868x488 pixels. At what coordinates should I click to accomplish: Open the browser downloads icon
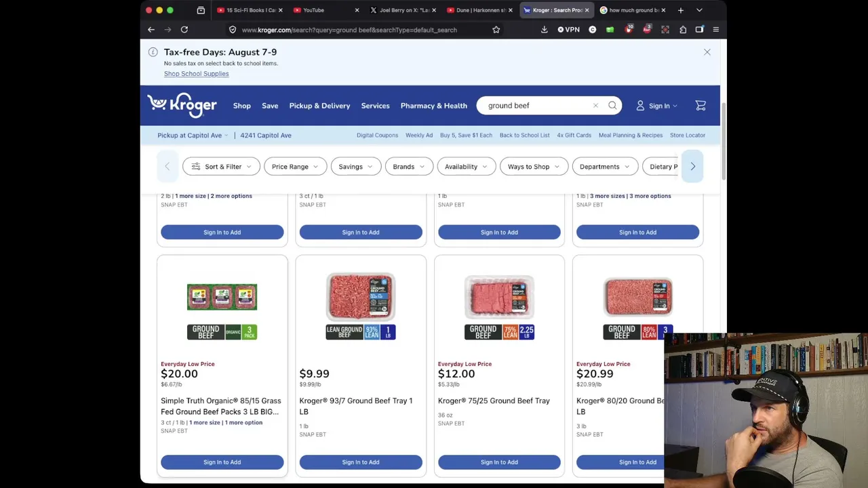544,30
